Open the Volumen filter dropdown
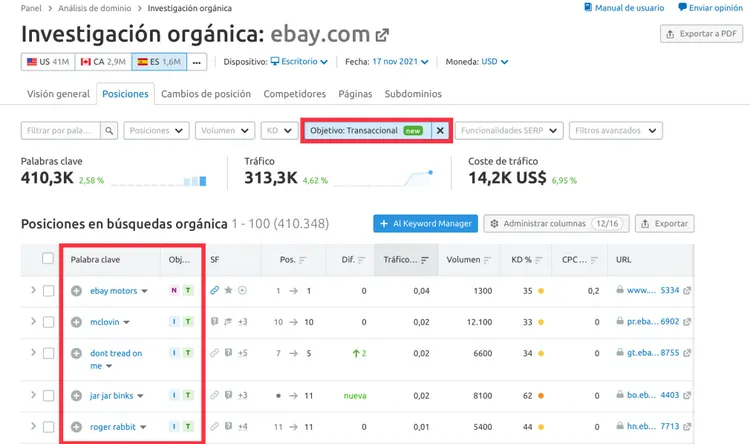The width and height of the screenshot is (750, 444). click(225, 131)
